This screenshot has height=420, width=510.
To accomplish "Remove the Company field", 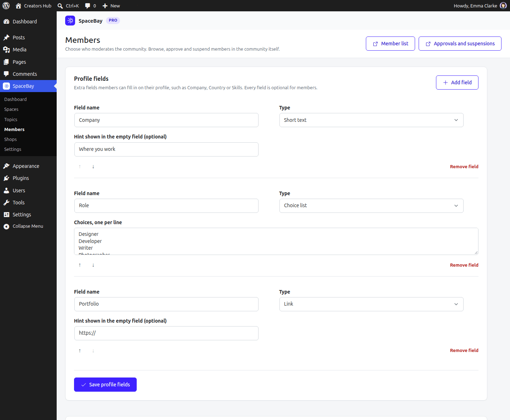I will [464, 166].
